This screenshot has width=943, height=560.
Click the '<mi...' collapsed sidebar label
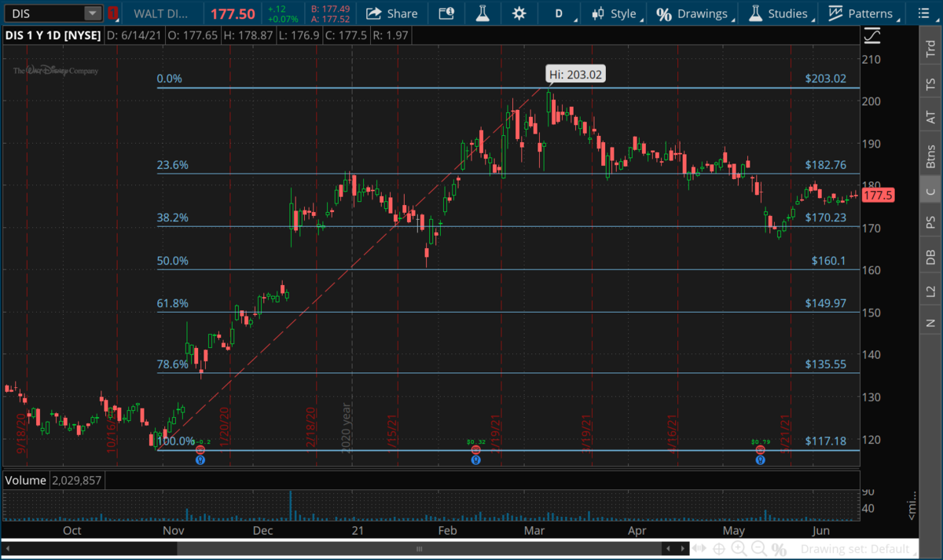point(912,505)
